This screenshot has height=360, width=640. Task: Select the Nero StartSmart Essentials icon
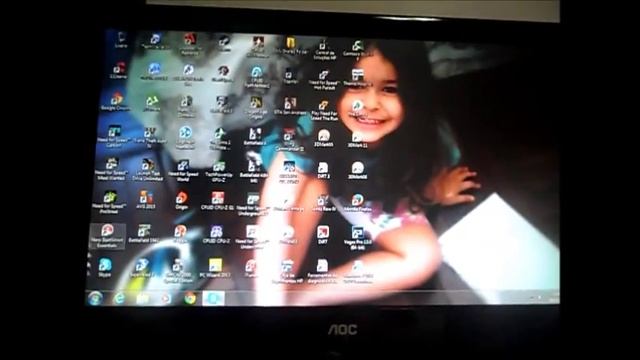point(107,236)
